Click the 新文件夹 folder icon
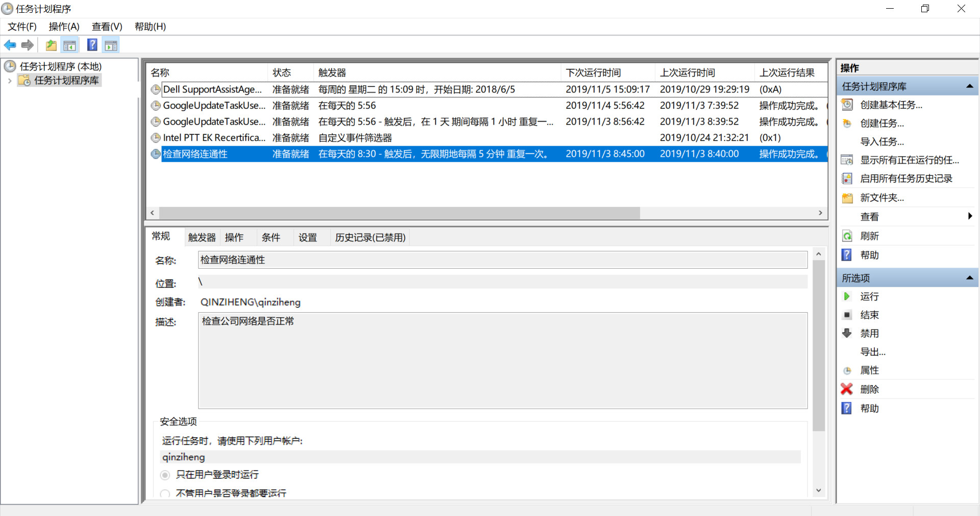Image resolution: width=980 pixels, height=516 pixels. tap(847, 198)
